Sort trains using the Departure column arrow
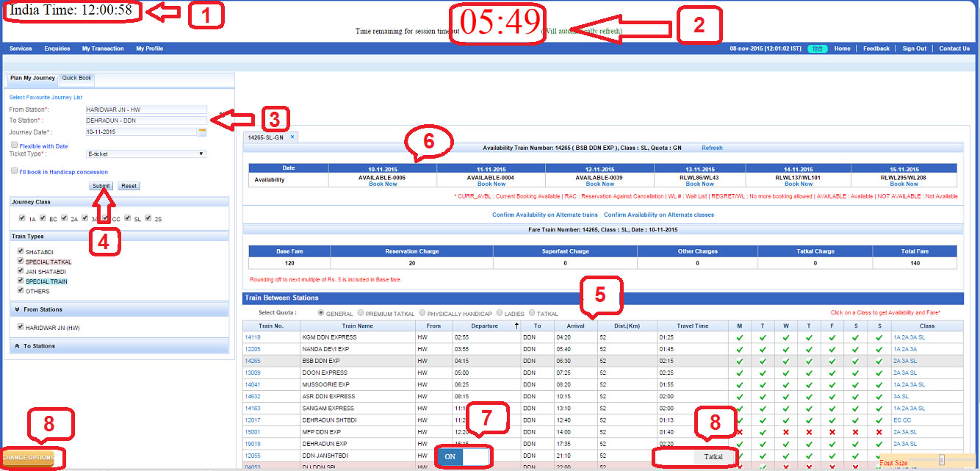Screen dimensions: 980x471 click(516, 326)
